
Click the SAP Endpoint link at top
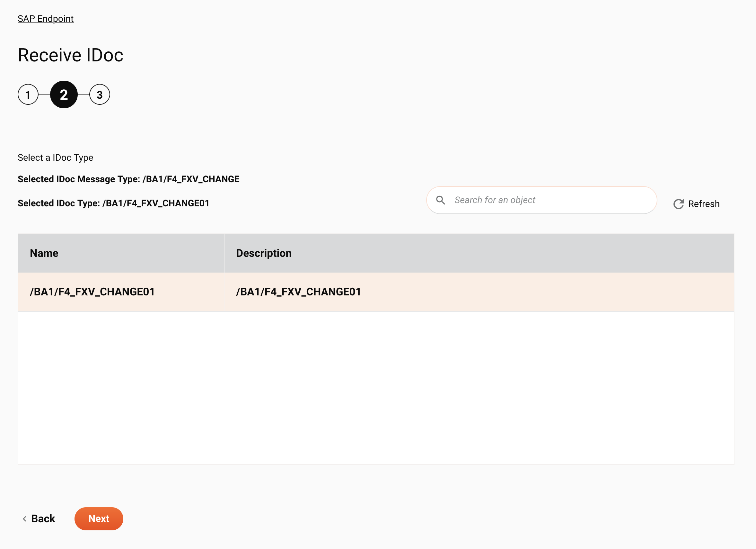click(x=46, y=19)
